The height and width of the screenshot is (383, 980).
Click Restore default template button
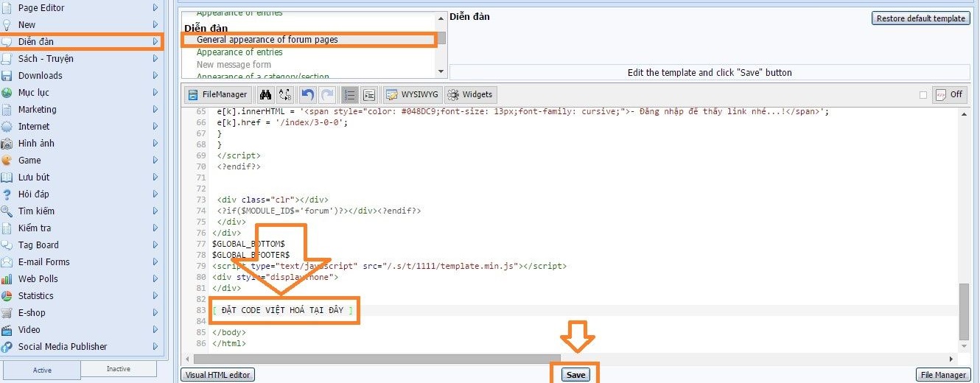[921, 18]
